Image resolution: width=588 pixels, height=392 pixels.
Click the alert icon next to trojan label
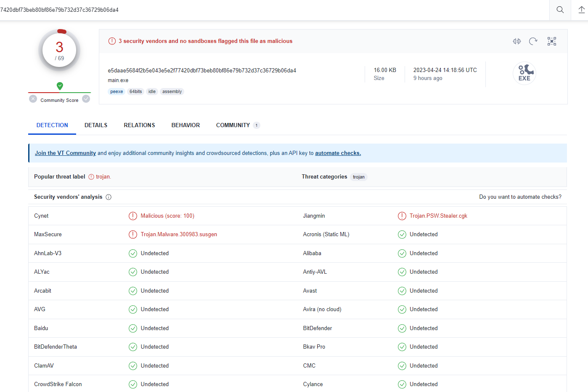[x=91, y=177]
